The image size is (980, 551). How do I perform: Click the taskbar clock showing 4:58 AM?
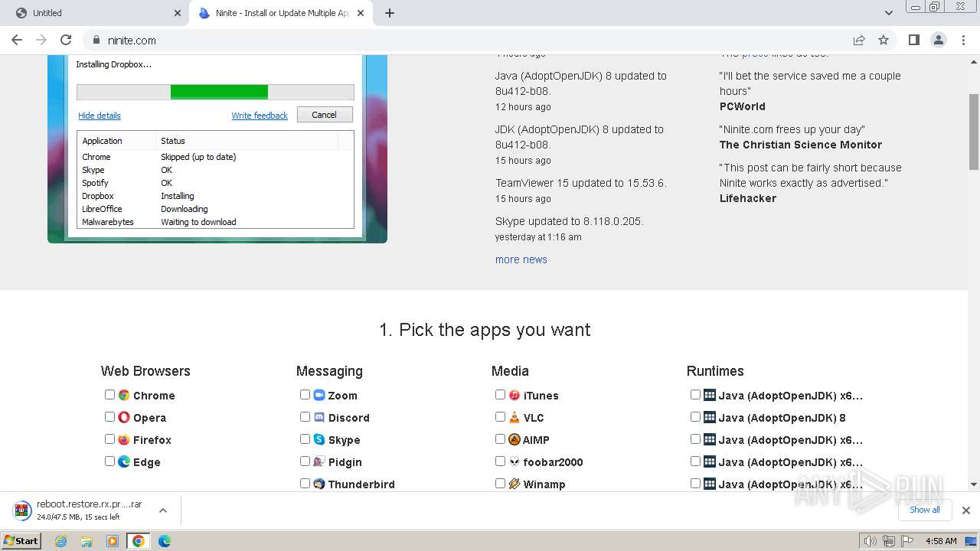click(941, 541)
